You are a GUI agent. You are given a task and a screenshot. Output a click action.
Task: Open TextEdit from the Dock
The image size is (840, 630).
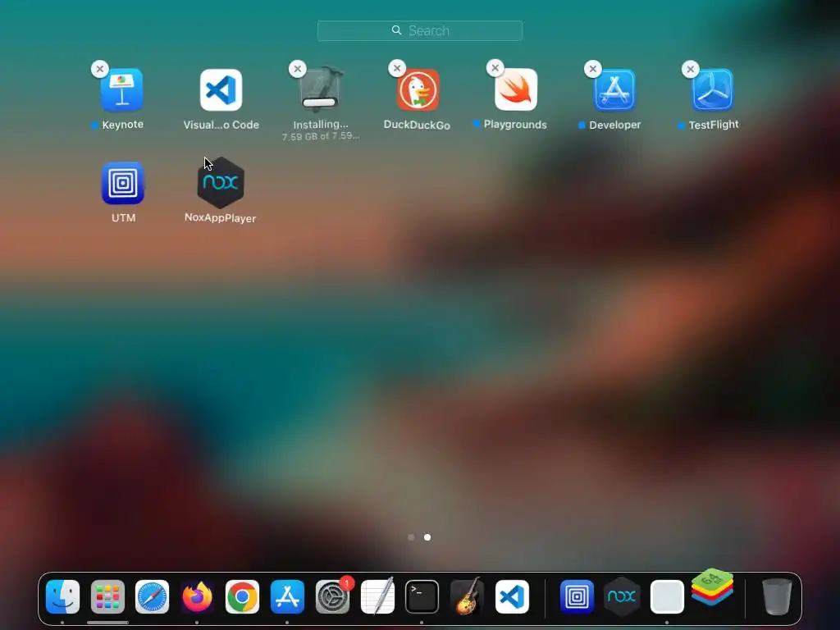(x=377, y=596)
